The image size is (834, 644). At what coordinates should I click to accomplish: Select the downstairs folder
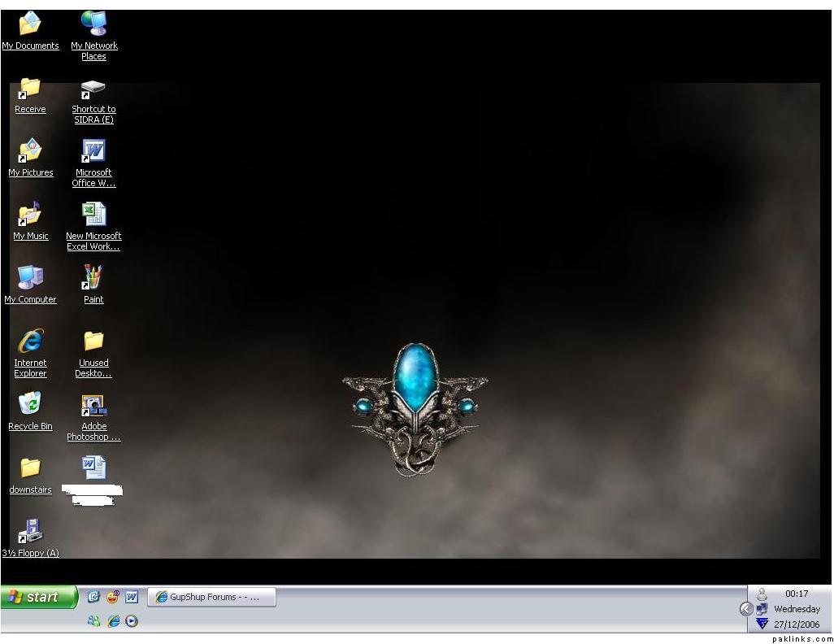[30, 468]
